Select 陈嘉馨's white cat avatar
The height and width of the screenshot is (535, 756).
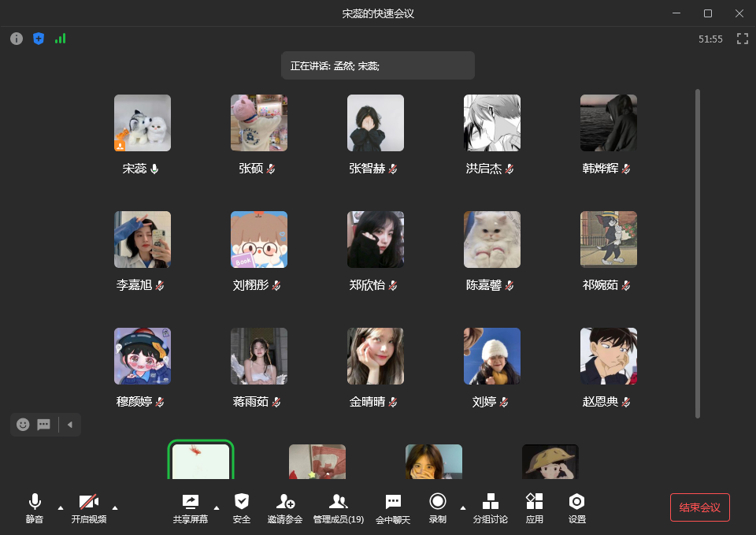[491, 240]
